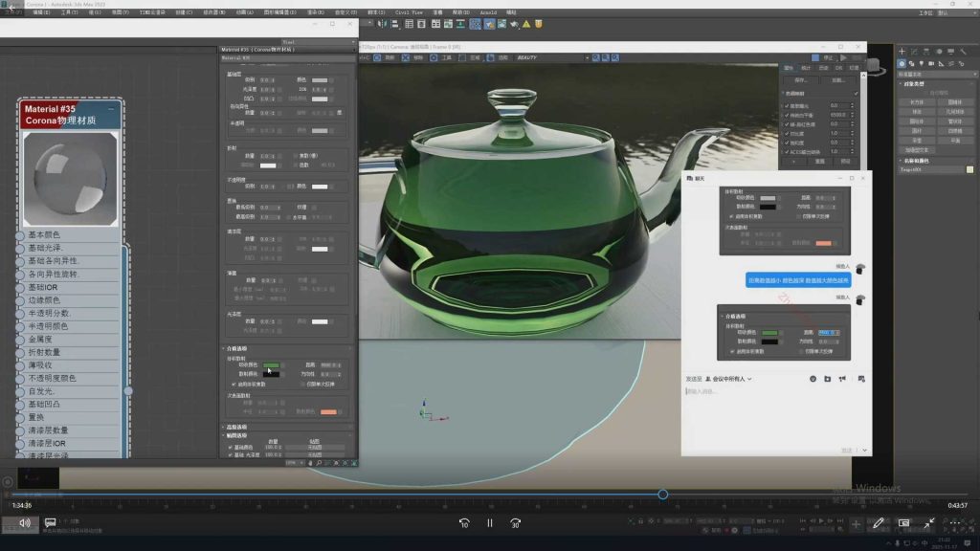Viewport: 980px width, 551px height.
Task: Open the BEAUTY render element dropdown
Action: (552, 57)
